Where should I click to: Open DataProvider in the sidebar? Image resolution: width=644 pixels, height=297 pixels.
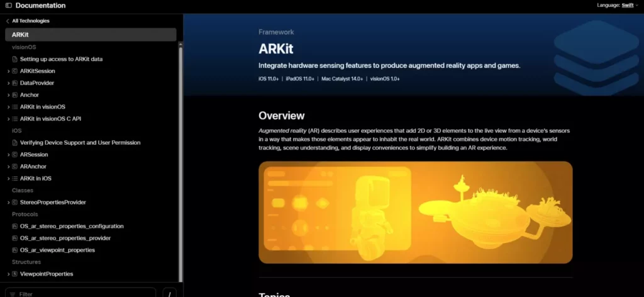click(x=37, y=83)
